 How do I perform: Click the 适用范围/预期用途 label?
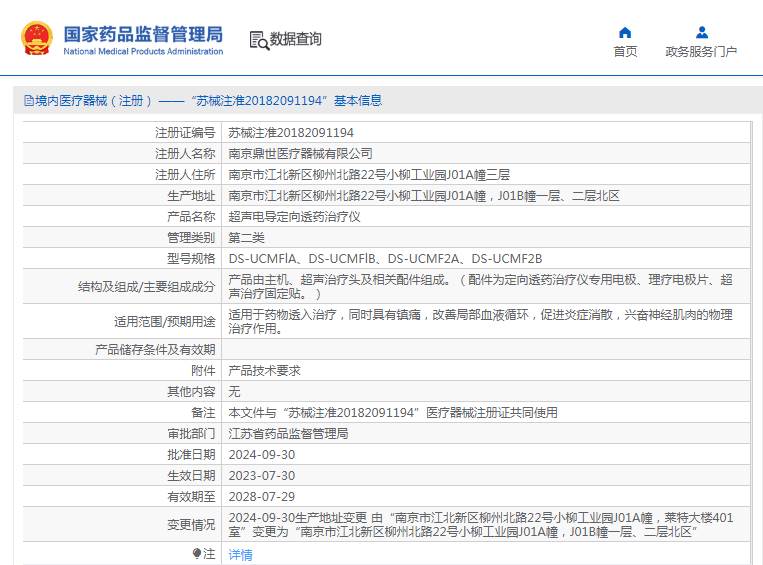[164, 322]
